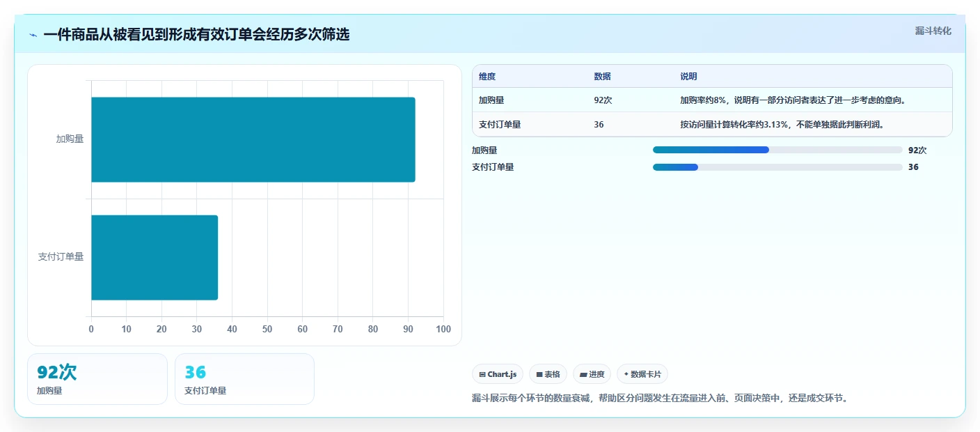Click the 漏斗转化 label in the header
The image size is (980, 432).
pyautogui.click(x=933, y=31)
